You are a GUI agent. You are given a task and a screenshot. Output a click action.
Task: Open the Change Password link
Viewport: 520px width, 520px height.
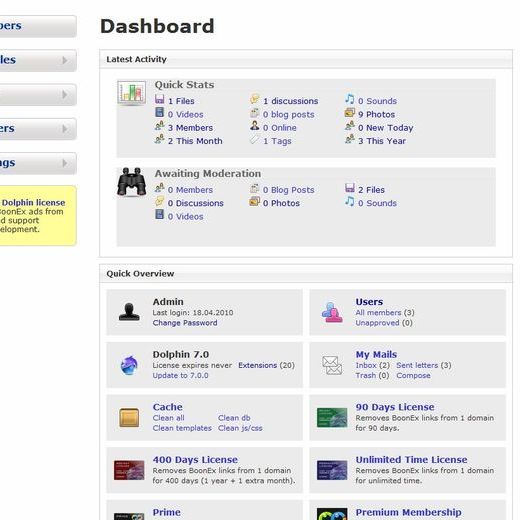[185, 323]
